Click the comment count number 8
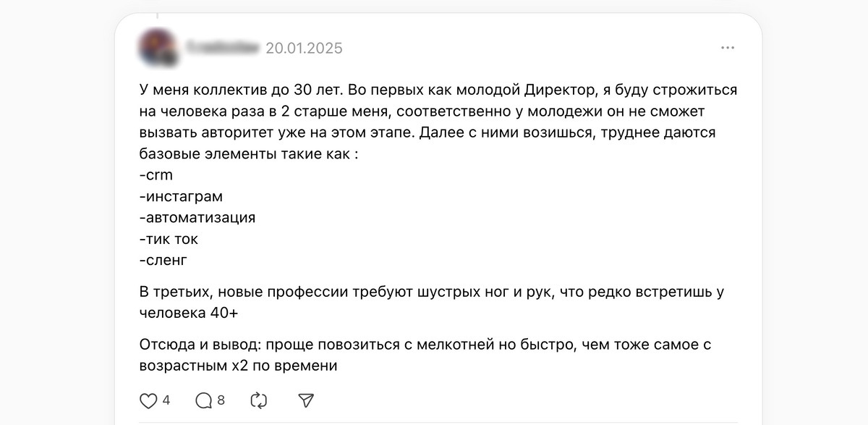868x425 pixels. pyautogui.click(x=221, y=400)
